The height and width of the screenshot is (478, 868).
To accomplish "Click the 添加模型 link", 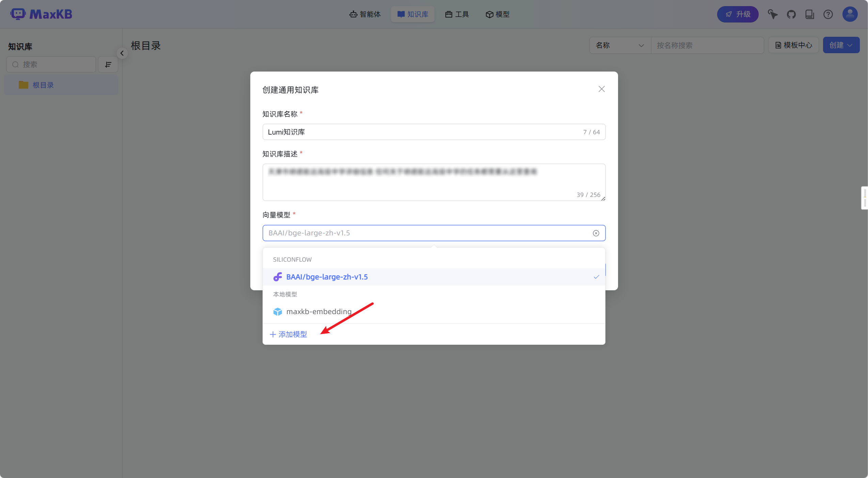I will (288, 334).
